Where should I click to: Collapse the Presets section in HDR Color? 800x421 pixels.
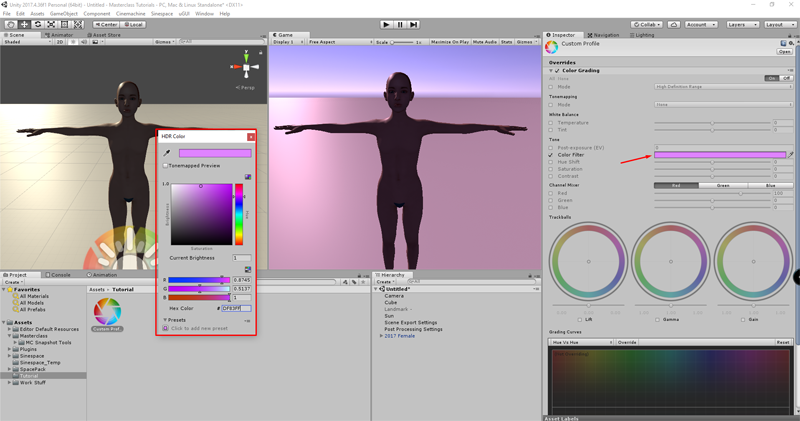tap(165, 320)
